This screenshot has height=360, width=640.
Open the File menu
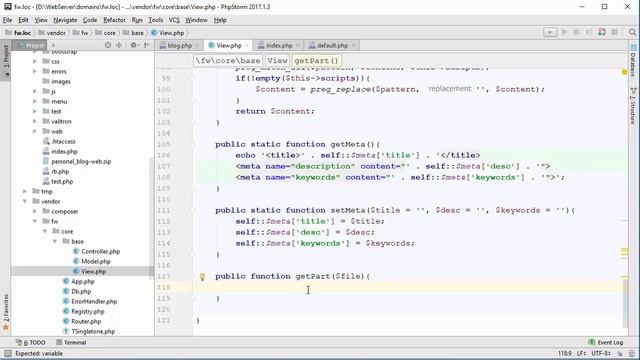click(x=7, y=20)
